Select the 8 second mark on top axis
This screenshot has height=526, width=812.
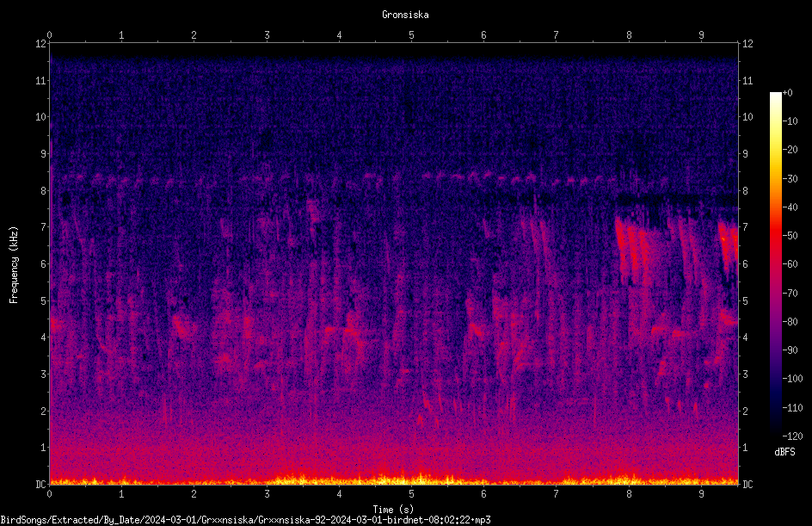point(629,35)
